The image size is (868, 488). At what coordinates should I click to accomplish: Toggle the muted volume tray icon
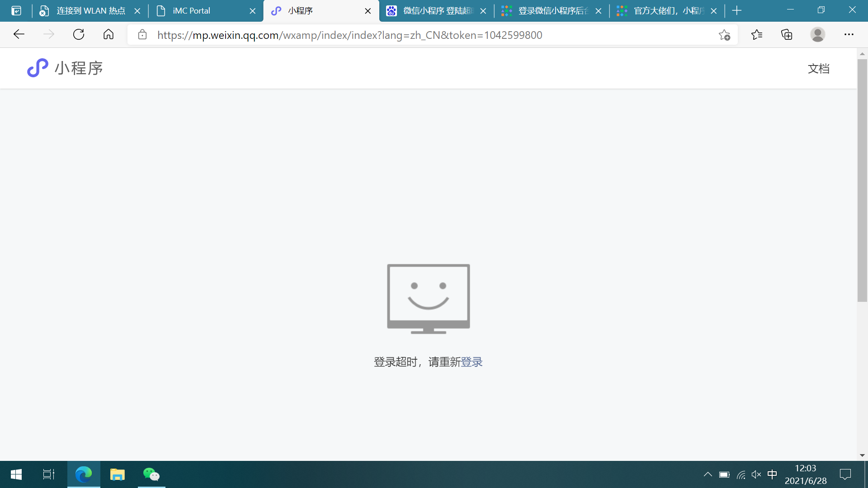tap(756, 474)
